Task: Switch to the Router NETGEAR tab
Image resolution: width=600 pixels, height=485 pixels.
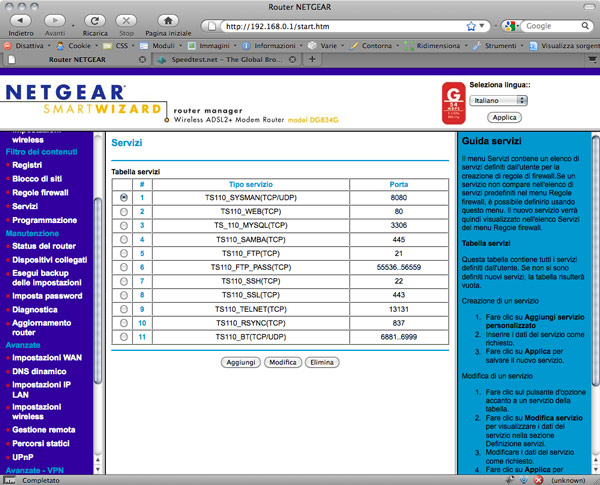Action: pos(77,59)
